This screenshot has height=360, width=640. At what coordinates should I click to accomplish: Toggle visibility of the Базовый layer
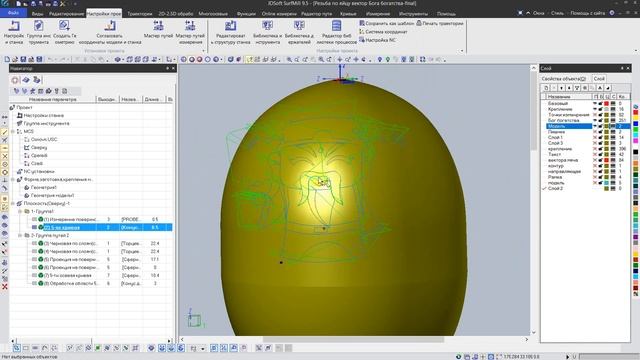pyautogui.click(x=595, y=104)
